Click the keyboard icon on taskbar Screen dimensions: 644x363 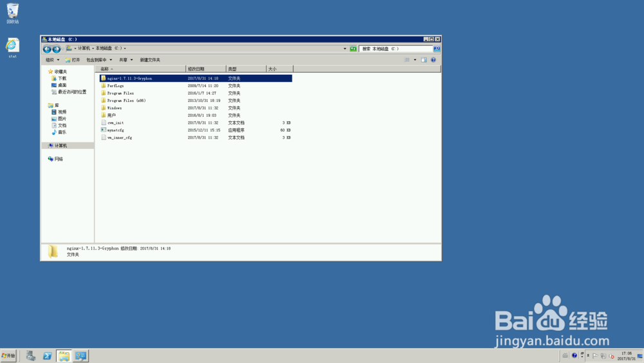pyautogui.click(x=565, y=356)
